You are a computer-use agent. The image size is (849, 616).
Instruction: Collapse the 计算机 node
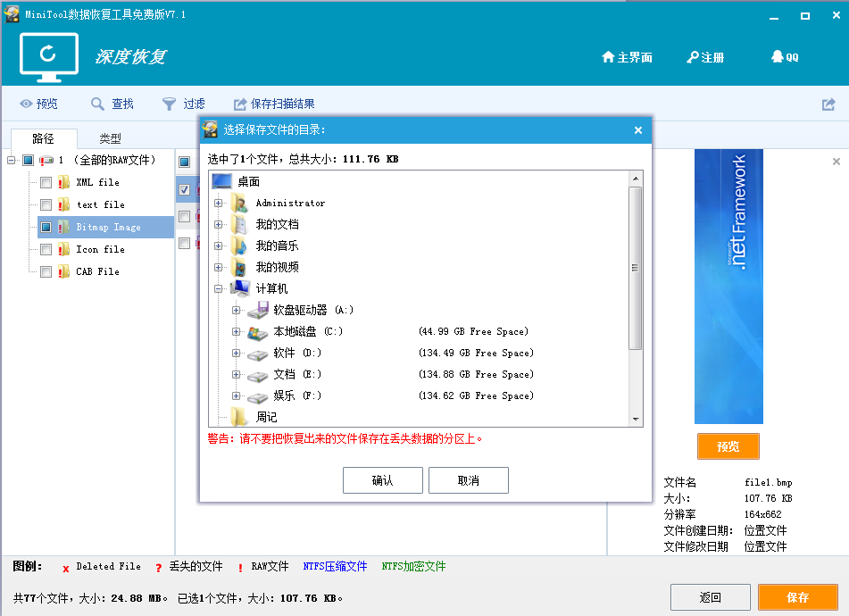(218, 288)
